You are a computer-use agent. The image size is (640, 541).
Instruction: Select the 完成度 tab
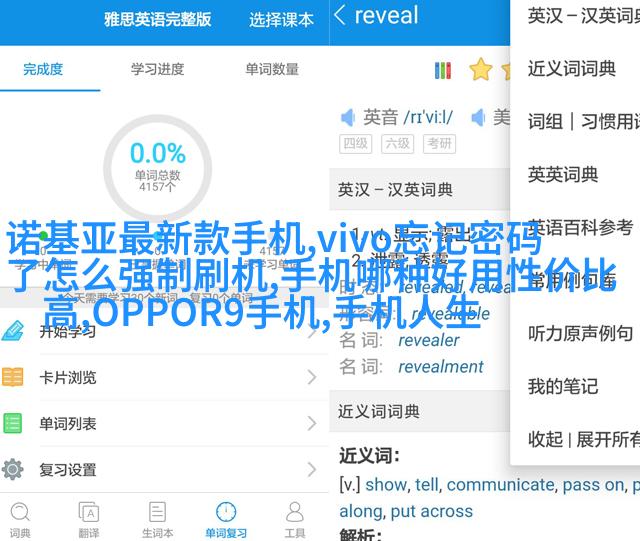pyautogui.click(x=43, y=69)
